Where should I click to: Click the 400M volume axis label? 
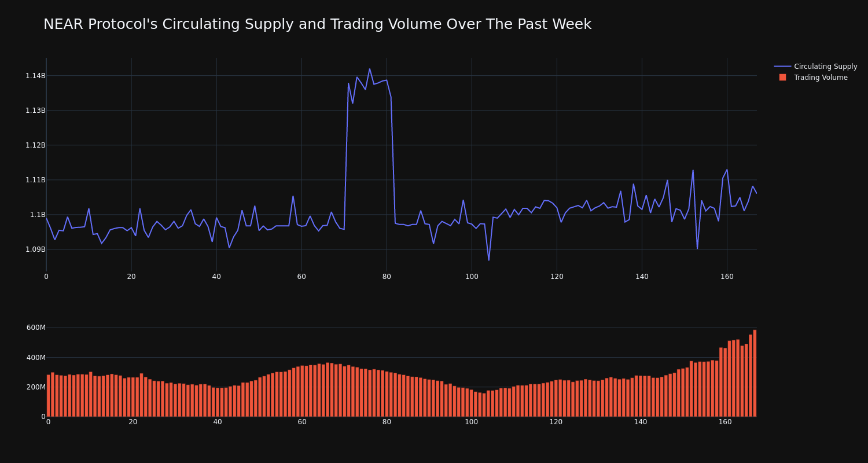pyautogui.click(x=36, y=357)
